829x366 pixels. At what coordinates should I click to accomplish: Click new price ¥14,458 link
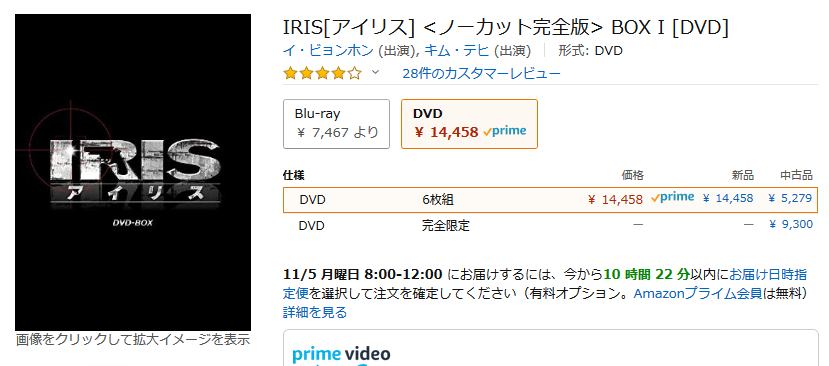[727, 199]
